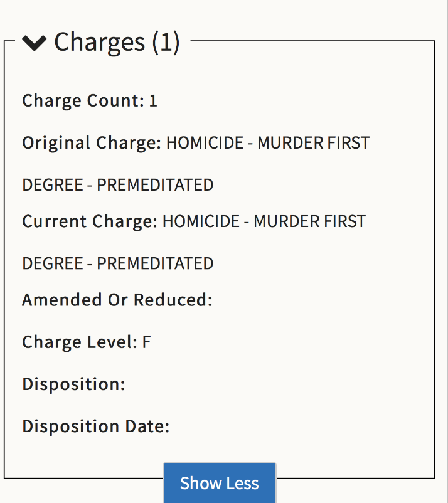Click the standalone "Disposition:" label

point(73,384)
